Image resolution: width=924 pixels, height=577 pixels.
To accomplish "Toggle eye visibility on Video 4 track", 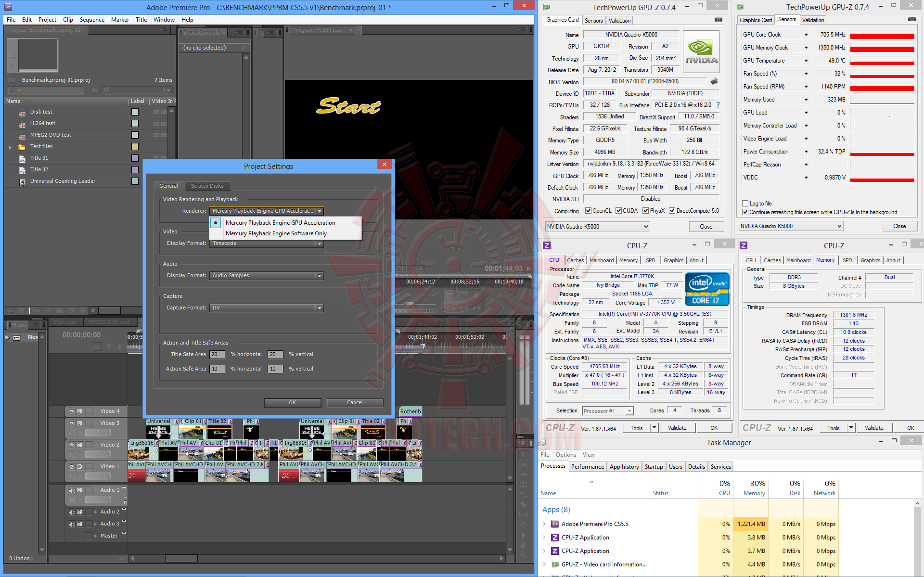I will [72, 411].
